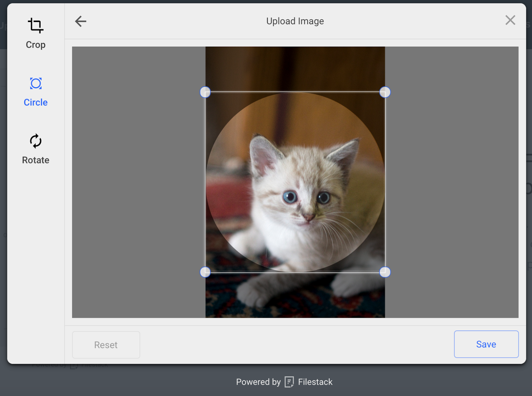
Task: Grab the bottom-left crop handle
Action: [205, 272]
